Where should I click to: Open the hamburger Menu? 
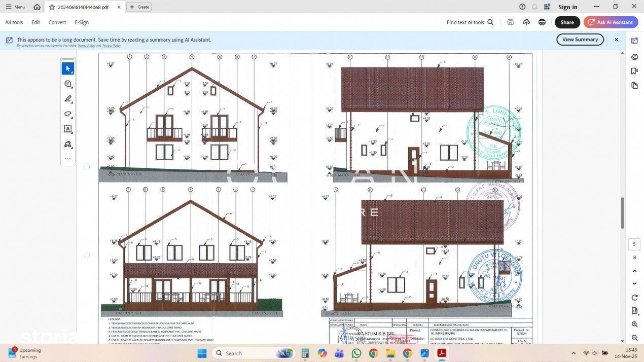15,7
